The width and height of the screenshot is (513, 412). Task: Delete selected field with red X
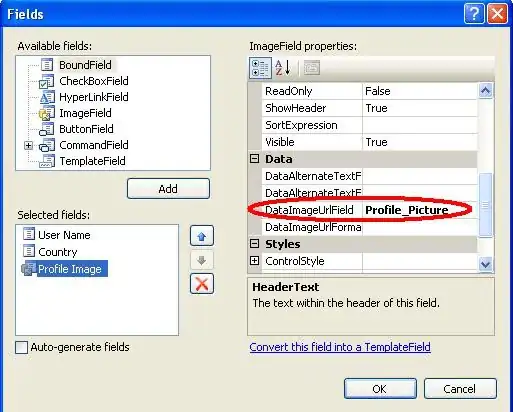pyautogui.click(x=202, y=284)
